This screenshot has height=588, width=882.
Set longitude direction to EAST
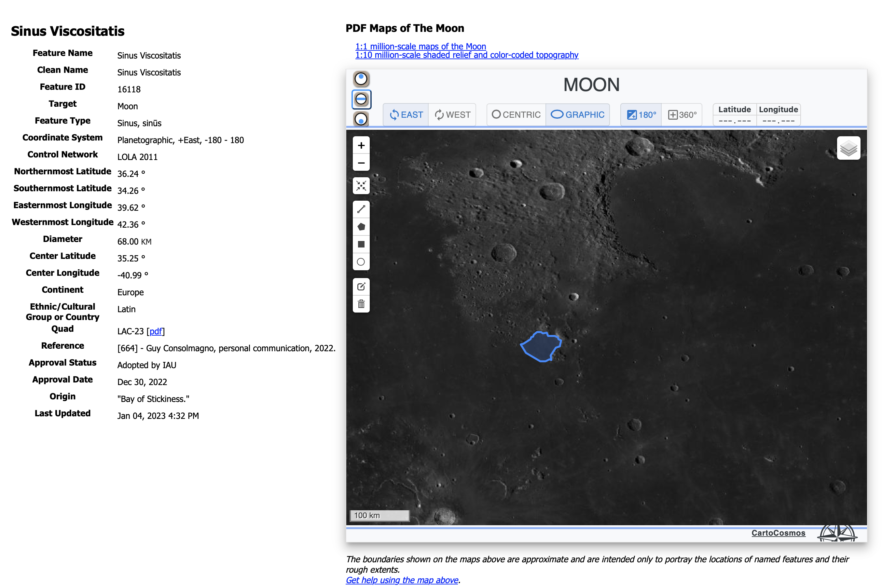406,115
